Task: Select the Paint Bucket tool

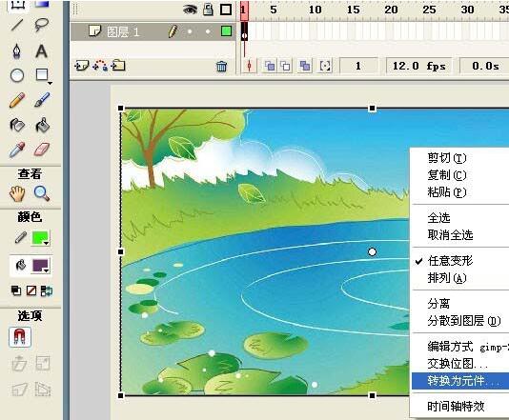Action: click(42, 125)
